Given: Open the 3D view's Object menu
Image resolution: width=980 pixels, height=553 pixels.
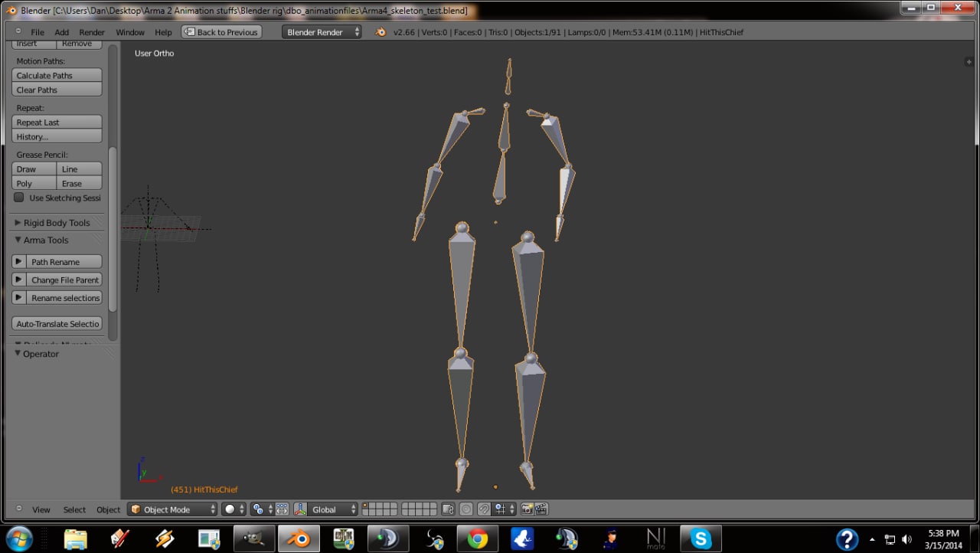Looking at the screenshot, I should (x=108, y=509).
